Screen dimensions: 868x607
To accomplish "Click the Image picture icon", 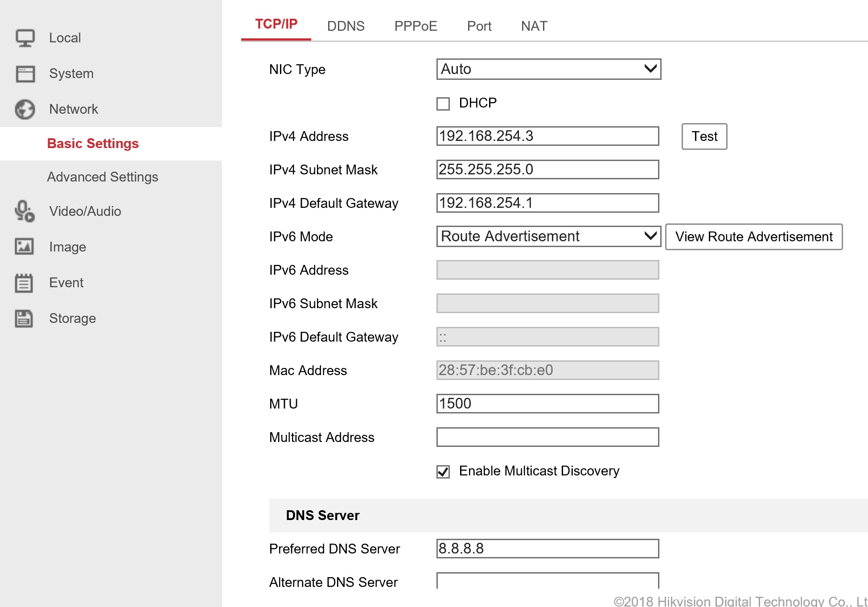I will pos(24,247).
